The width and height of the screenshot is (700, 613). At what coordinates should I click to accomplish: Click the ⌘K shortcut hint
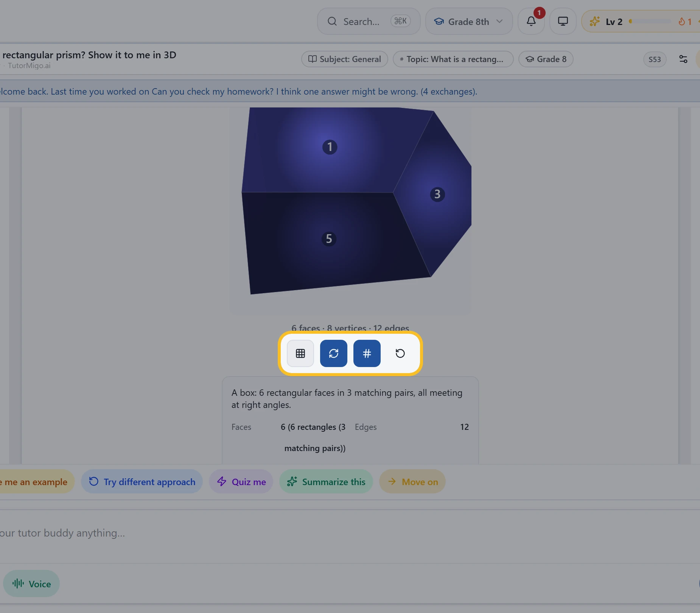(x=401, y=21)
